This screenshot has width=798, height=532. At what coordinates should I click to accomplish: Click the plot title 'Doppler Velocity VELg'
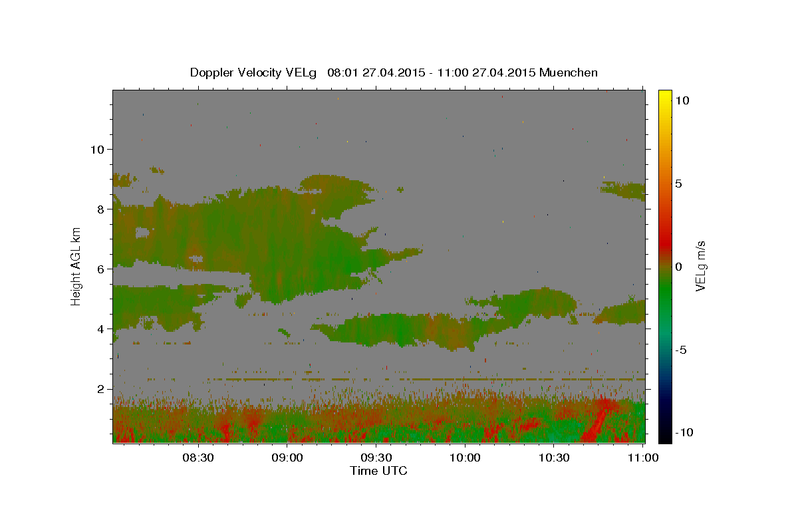[x=254, y=72]
